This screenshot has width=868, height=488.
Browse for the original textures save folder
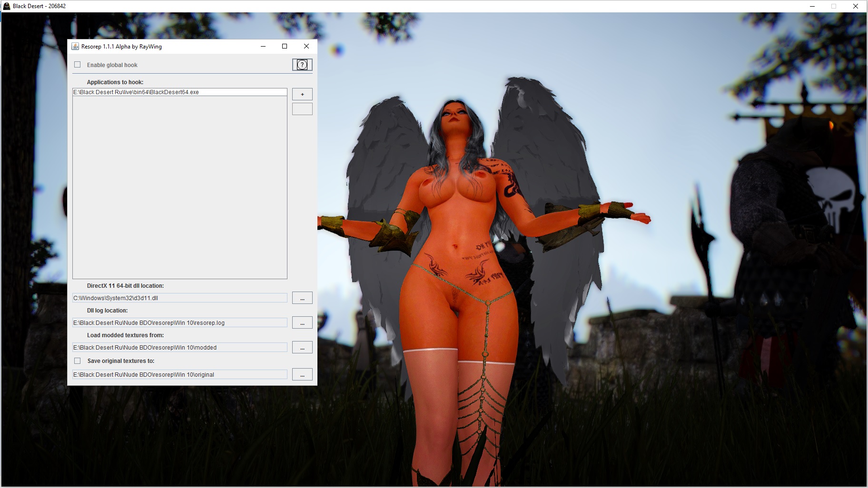[x=302, y=375]
